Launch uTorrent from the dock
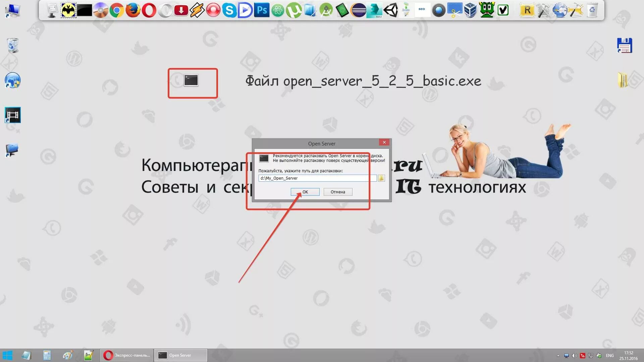This screenshot has width=644, height=362. [x=294, y=11]
